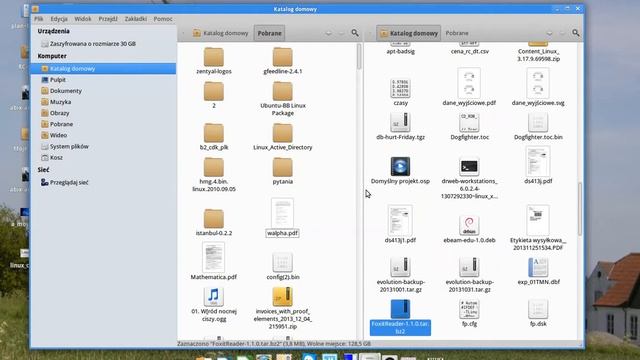The width and height of the screenshot is (640, 360).
Task: Select Katalog domowy in sidebar
Action: click(104, 69)
